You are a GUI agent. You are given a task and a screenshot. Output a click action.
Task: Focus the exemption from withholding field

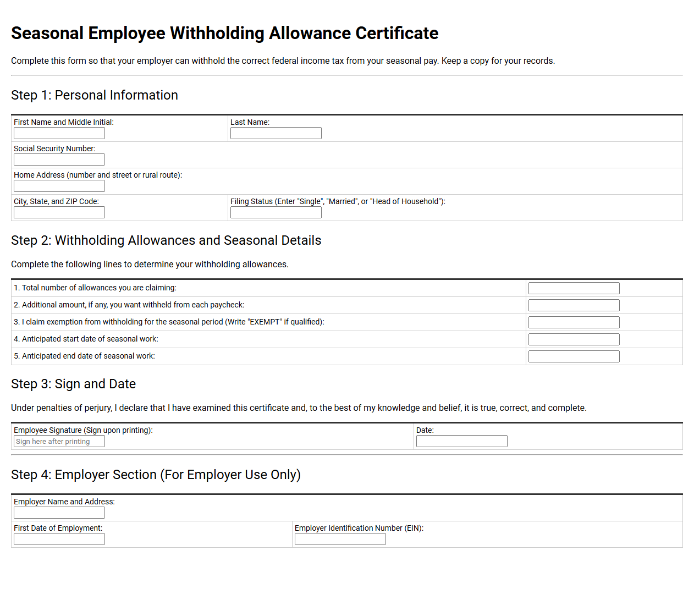574,322
